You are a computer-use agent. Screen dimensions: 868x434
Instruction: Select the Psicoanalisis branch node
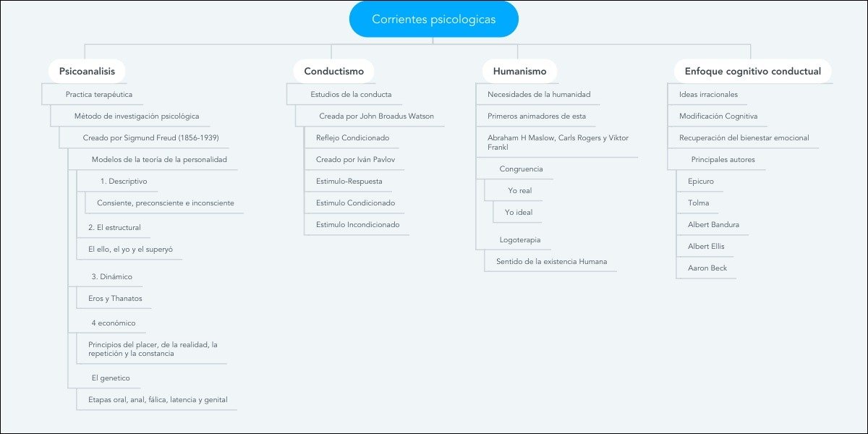coord(87,72)
